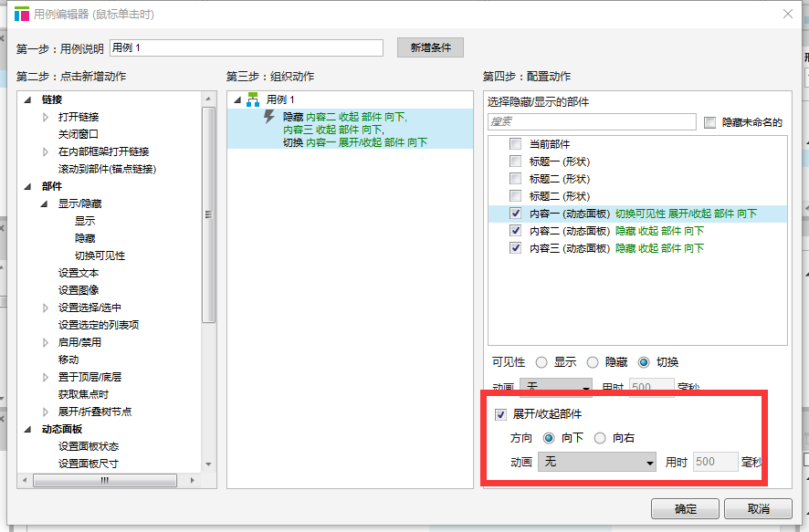
Task: Click the action list scroll down arrow
Action: pos(208,464)
